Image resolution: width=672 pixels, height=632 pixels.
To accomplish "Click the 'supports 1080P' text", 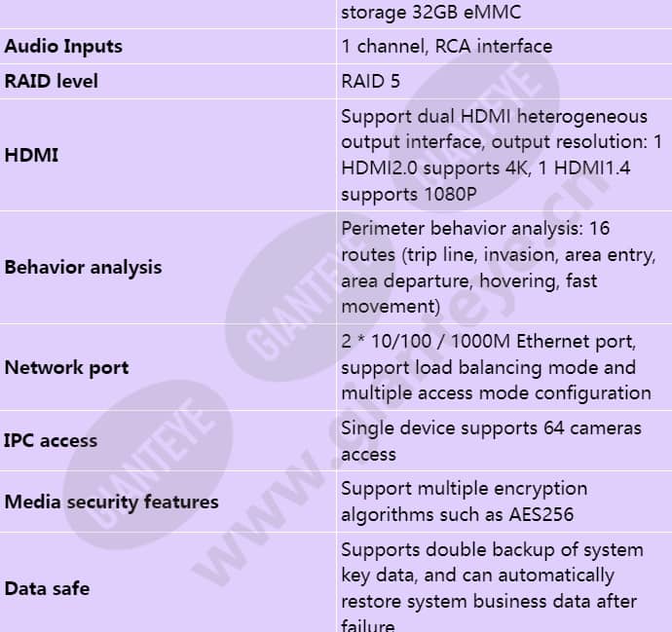I will pyautogui.click(x=408, y=194).
